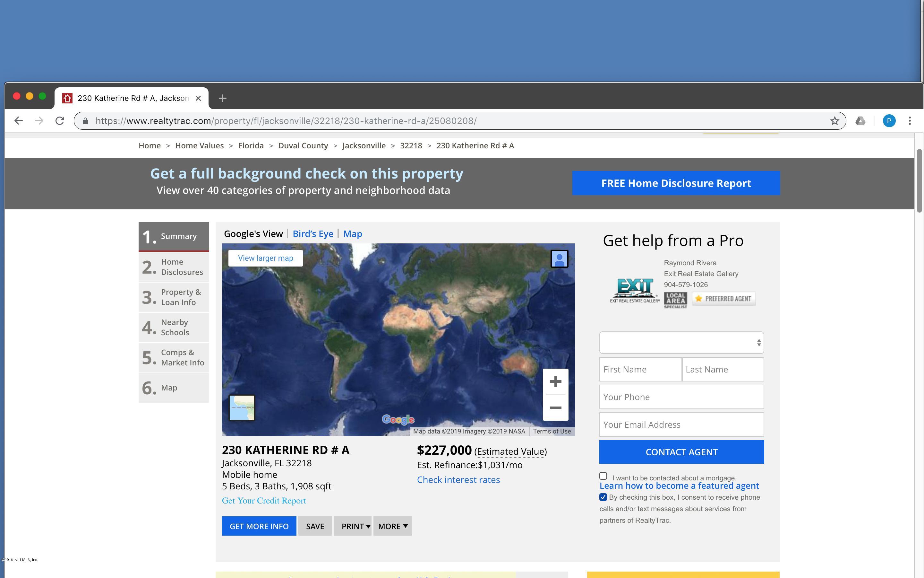Switch to Map view tab

[352, 233]
